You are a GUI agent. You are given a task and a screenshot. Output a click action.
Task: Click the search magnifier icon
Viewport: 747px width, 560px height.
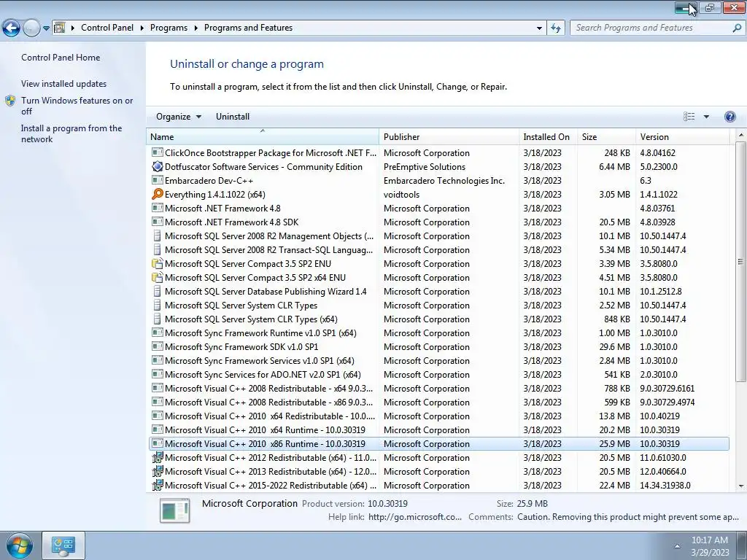tap(737, 28)
